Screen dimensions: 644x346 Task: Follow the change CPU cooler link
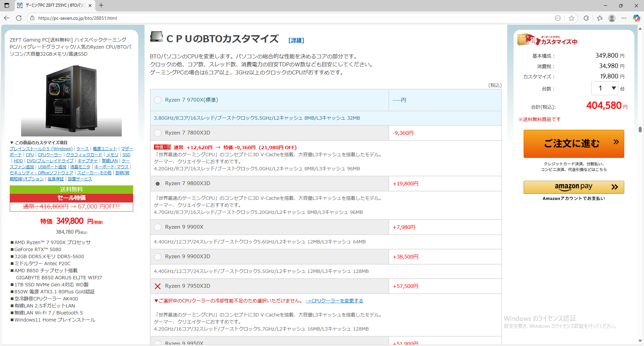tap(334, 301)
